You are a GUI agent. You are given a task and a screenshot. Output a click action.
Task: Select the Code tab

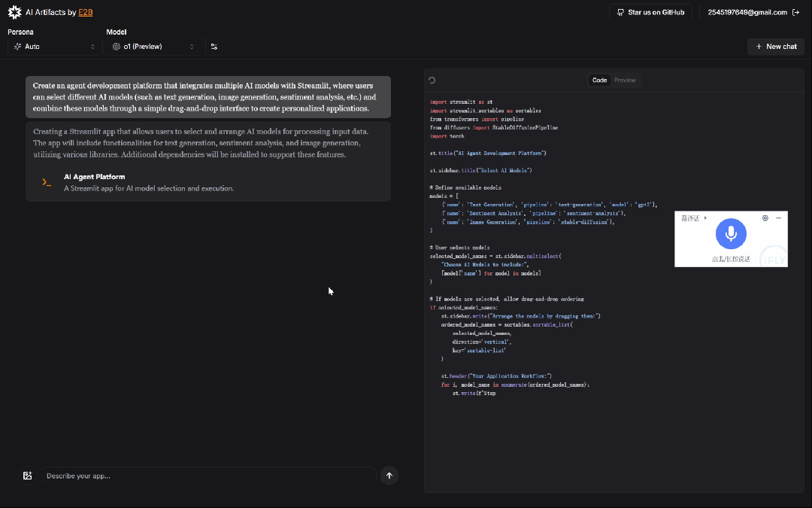[x=599, y=80]
